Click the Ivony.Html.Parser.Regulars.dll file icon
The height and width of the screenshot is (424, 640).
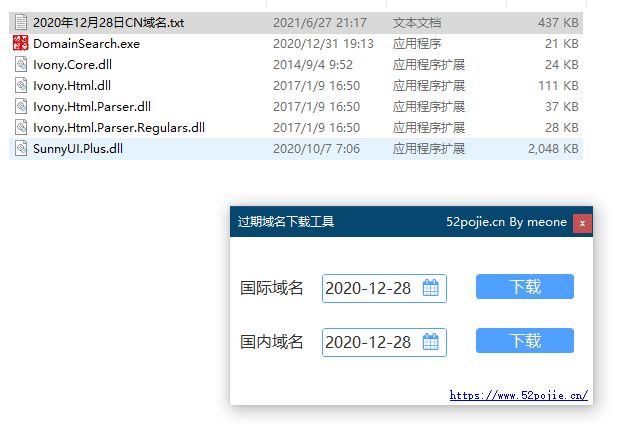(x=21, y=128)
